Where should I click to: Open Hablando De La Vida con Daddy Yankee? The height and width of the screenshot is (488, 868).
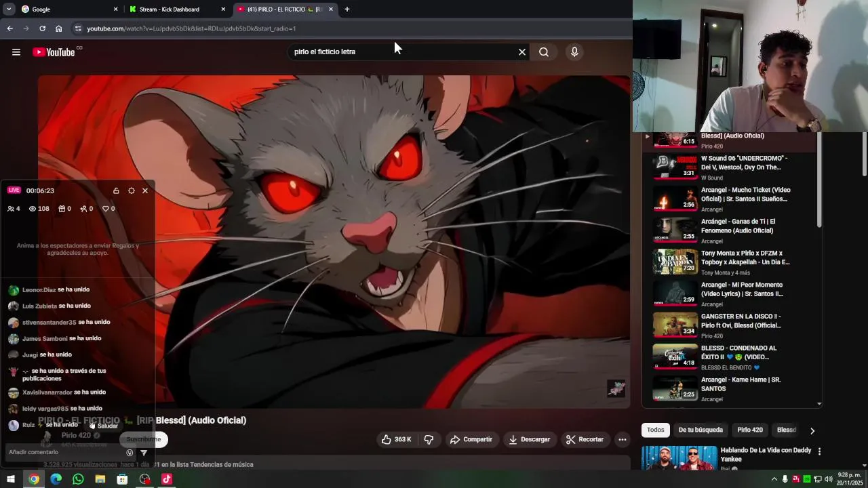(x=766, y=455)
